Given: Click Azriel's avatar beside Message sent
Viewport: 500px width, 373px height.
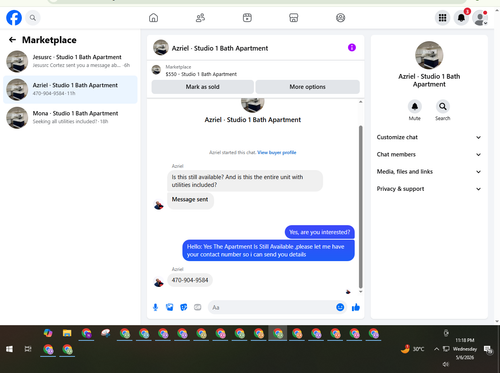Looking at the screenshot, I should pos(159,205).
